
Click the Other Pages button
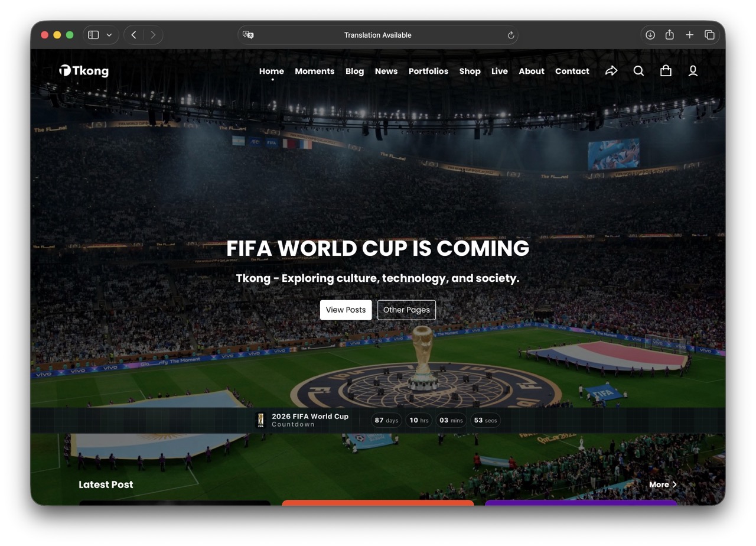[x=406, y=310]
